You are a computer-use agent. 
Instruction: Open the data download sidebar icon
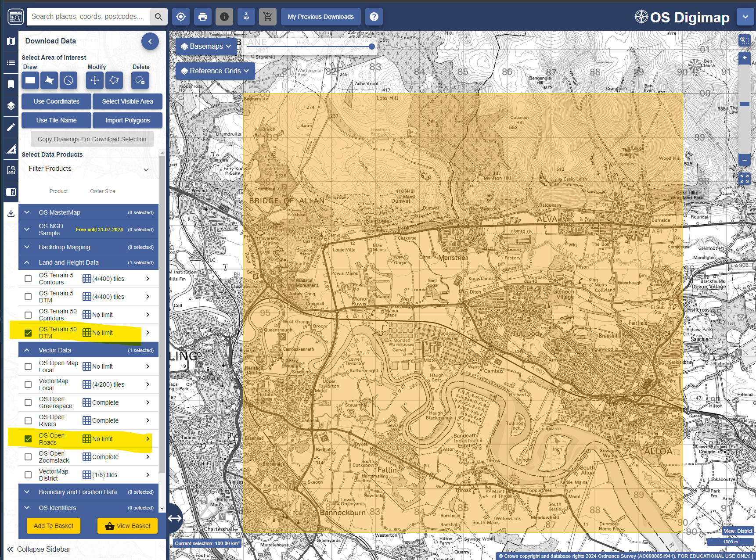11,213
